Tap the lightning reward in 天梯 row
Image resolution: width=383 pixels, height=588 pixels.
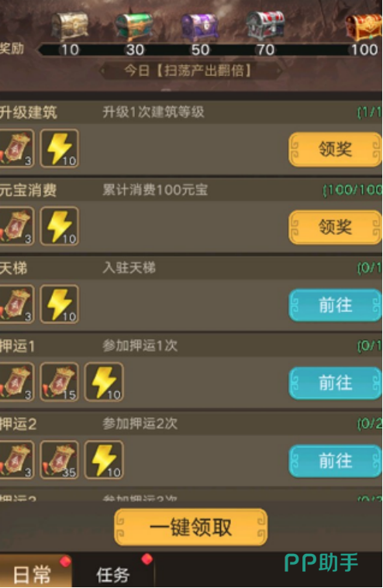(x=59, y=304)
